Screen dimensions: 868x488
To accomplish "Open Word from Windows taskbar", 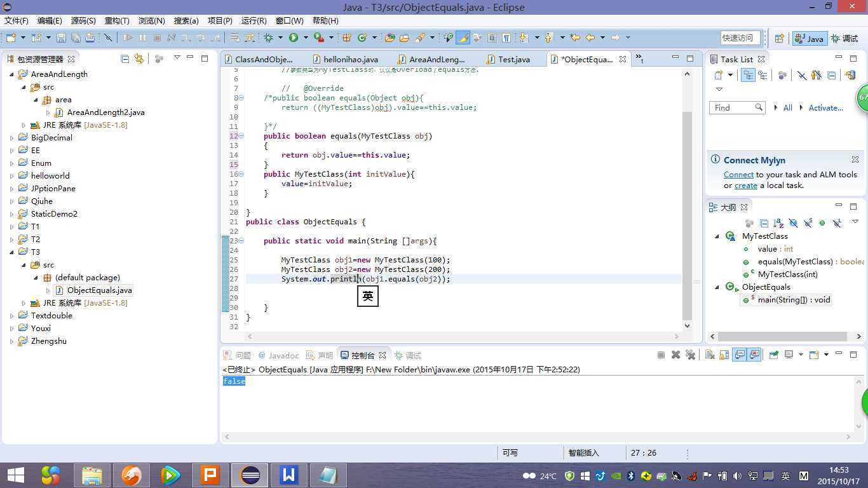I will point(289,475).
